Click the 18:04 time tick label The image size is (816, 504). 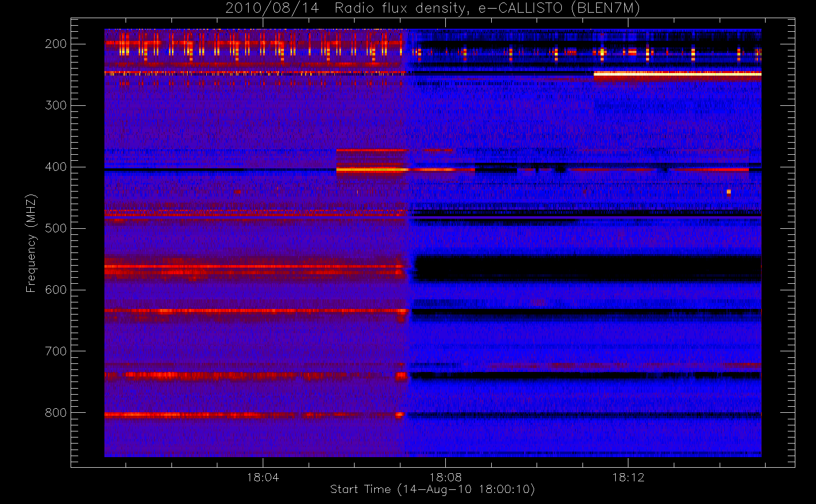[263, 477]
